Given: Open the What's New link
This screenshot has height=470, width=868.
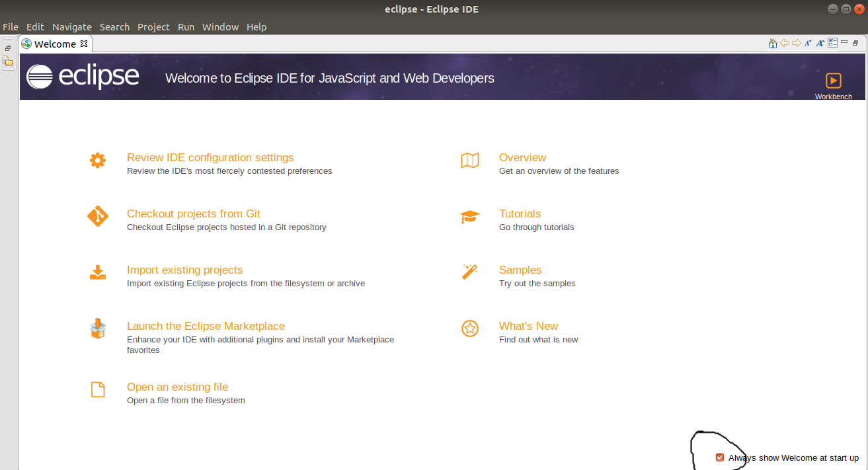Looking at the screenshot, I should [528, 326].
